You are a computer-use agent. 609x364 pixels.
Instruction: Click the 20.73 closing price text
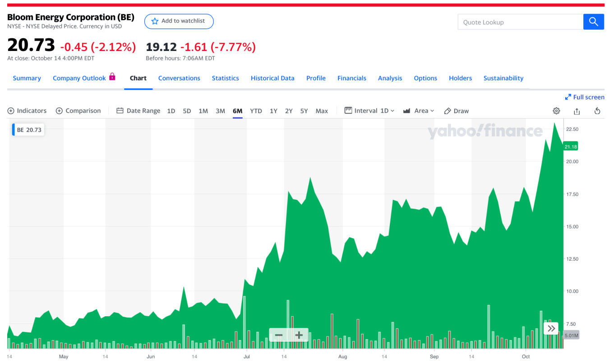point(31,45)
